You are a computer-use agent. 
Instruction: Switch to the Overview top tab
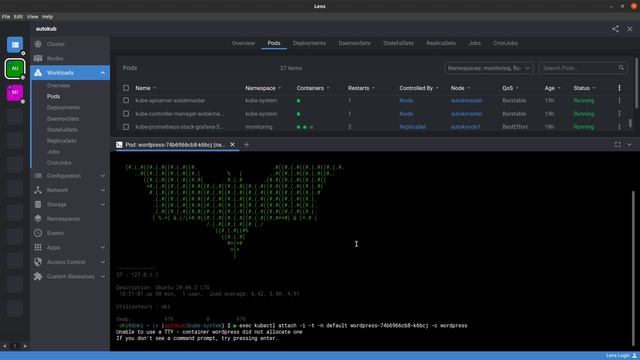(243, 43)
